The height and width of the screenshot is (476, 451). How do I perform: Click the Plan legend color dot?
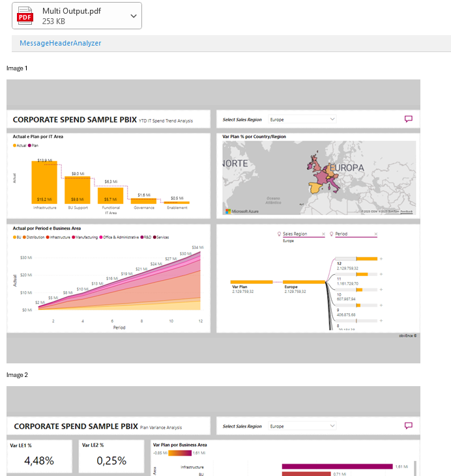click(x=29, y=145)
